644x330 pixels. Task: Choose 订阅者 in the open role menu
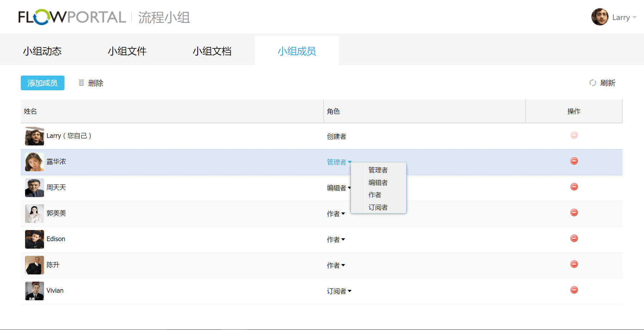[378, 207]
